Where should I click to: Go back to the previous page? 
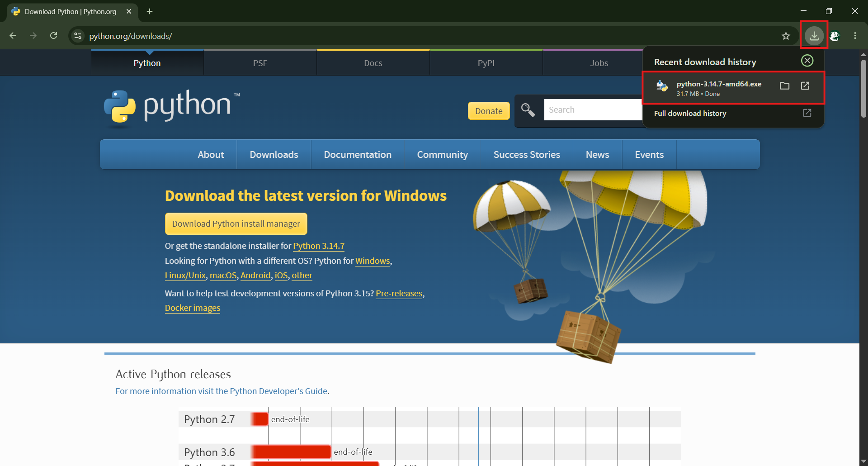pyautogui.click(x=13, y=36)
